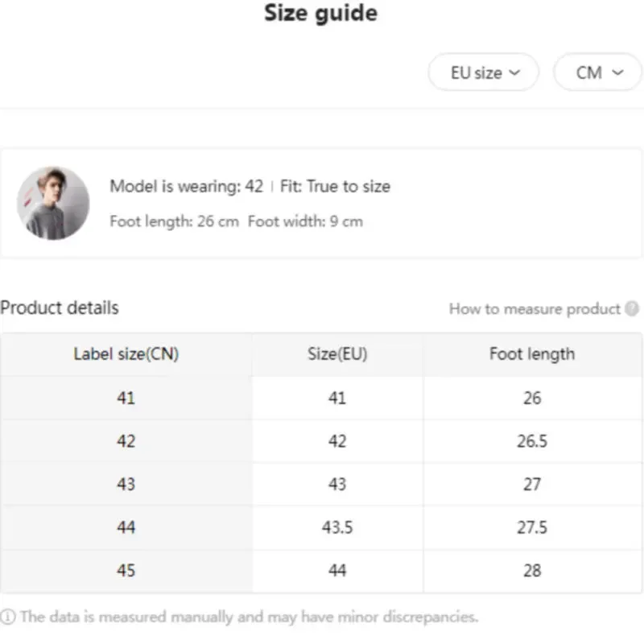The width and height of the screenshot is (644, 644).
Task: Open the How to measure product link
Action: click(x=535, y=309)
